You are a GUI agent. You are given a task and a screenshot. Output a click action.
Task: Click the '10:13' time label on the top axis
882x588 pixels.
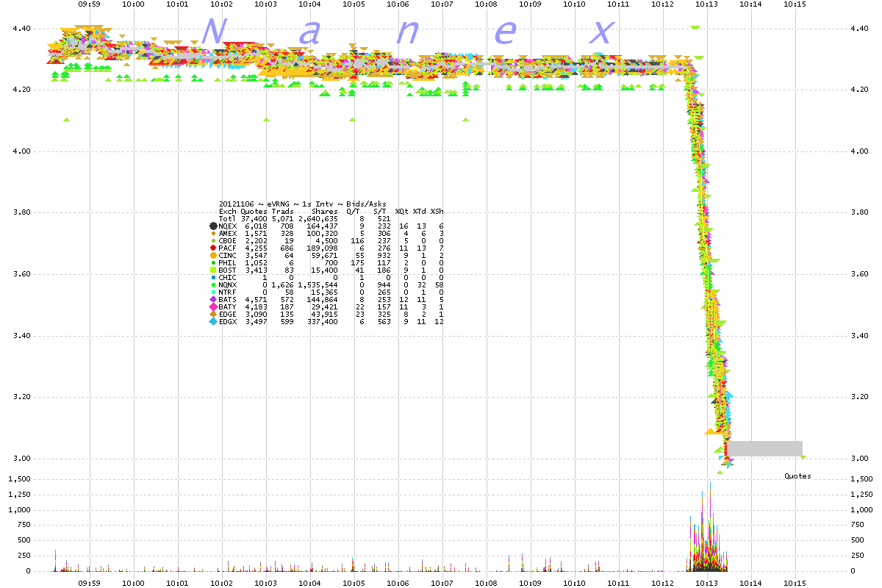(x=707, y=4)
